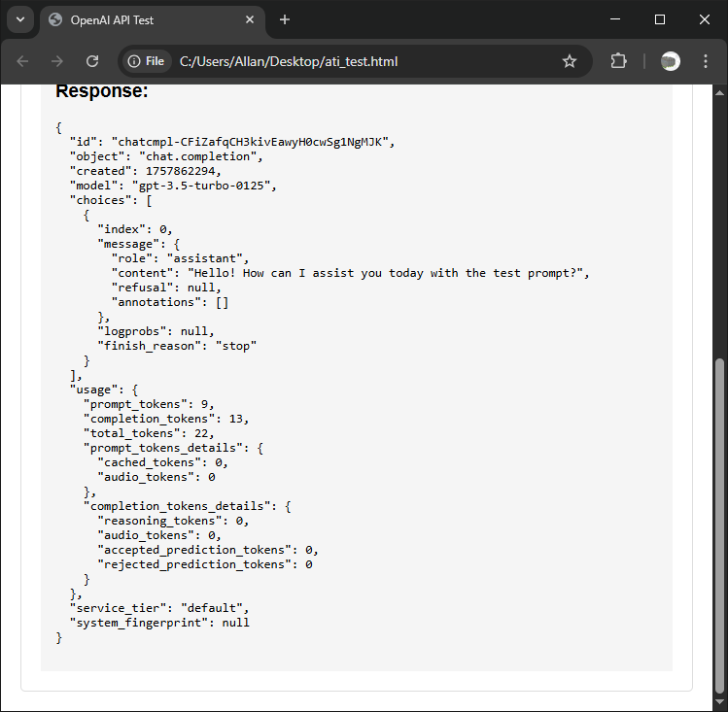The image size is (728, 712).
Task: Click the vertical scrollbar thumb
Action: point(719,526)
